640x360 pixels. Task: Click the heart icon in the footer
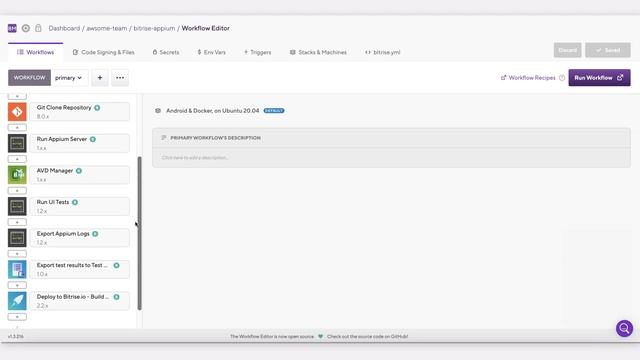(320, 336)
